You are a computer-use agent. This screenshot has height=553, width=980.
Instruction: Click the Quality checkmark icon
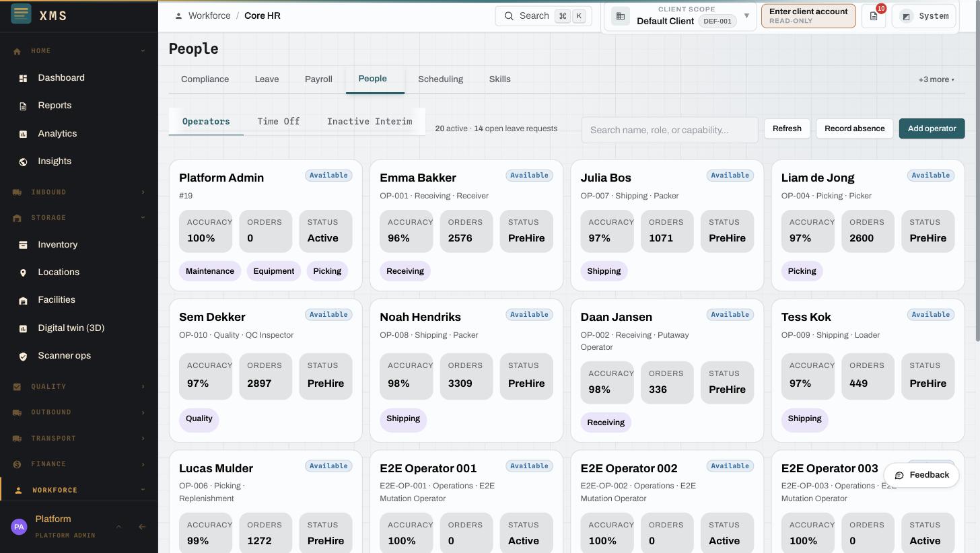17,387
